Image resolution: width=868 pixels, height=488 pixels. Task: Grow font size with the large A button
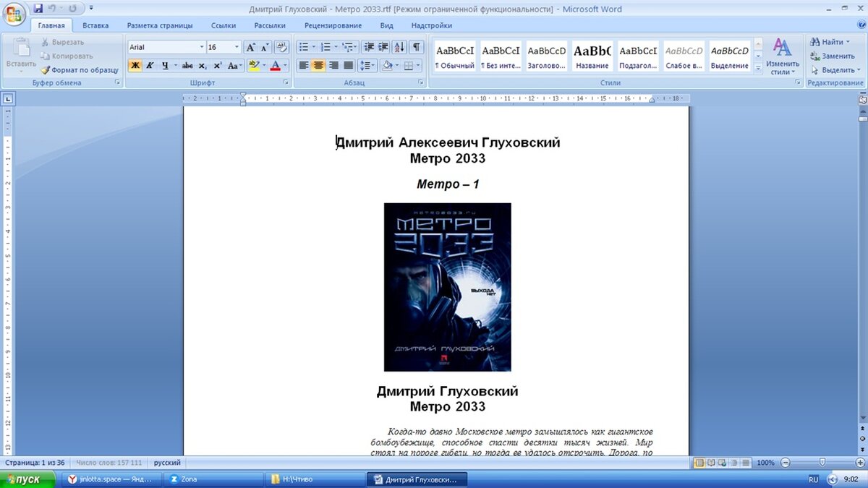click(x=250, y=47)
